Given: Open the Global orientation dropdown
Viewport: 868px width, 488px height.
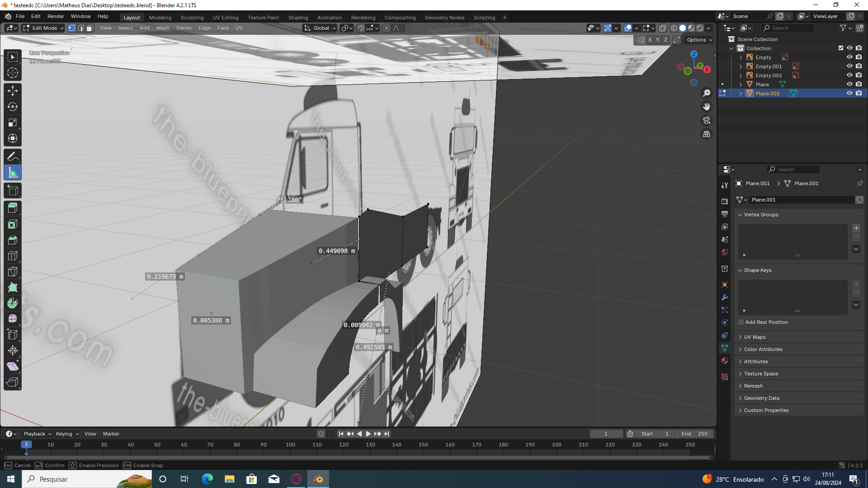Looking at the screenshot, I should click(x=320, y=28).
